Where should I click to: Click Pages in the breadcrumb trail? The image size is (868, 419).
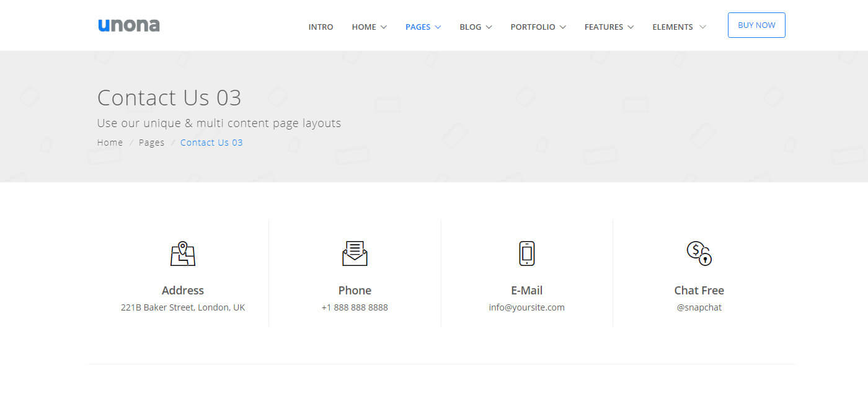tap(151, 142)
